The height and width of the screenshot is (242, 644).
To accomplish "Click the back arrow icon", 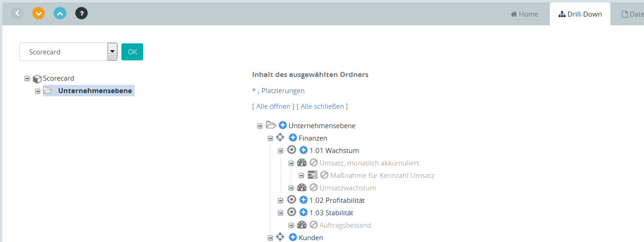I will [17, 13].
